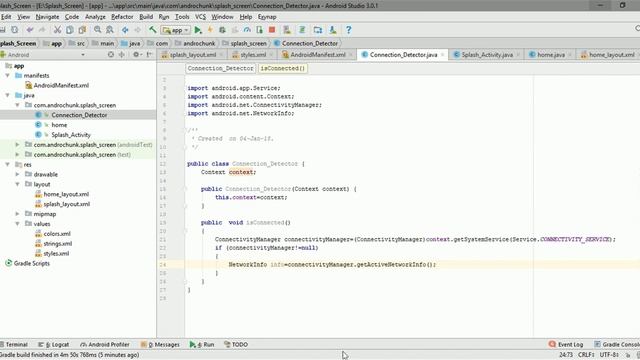This screenshot has width=640, height=360.
Task: Select strings.xml in values folder
Action: (x=58, y=244)
